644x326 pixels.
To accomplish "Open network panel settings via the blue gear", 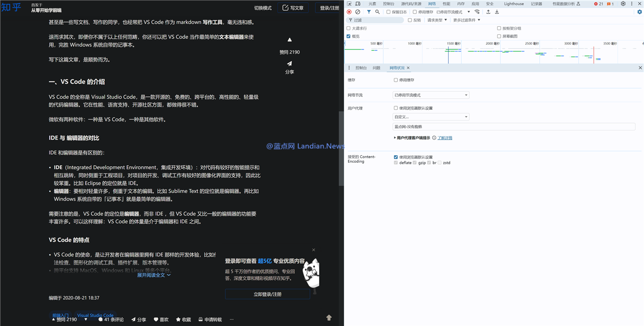I will click(639, 12).
